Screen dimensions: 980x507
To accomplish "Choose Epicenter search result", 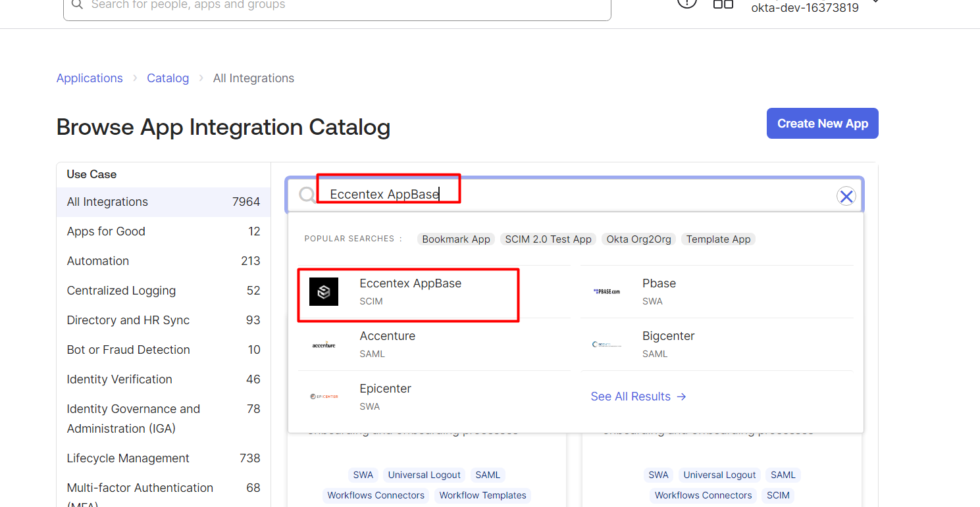I will pos(434,397).
